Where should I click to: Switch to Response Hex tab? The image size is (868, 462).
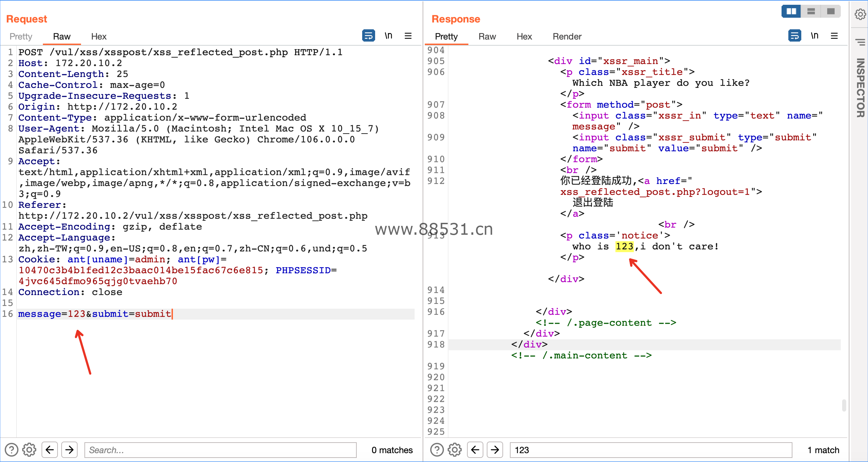(524, 36)
